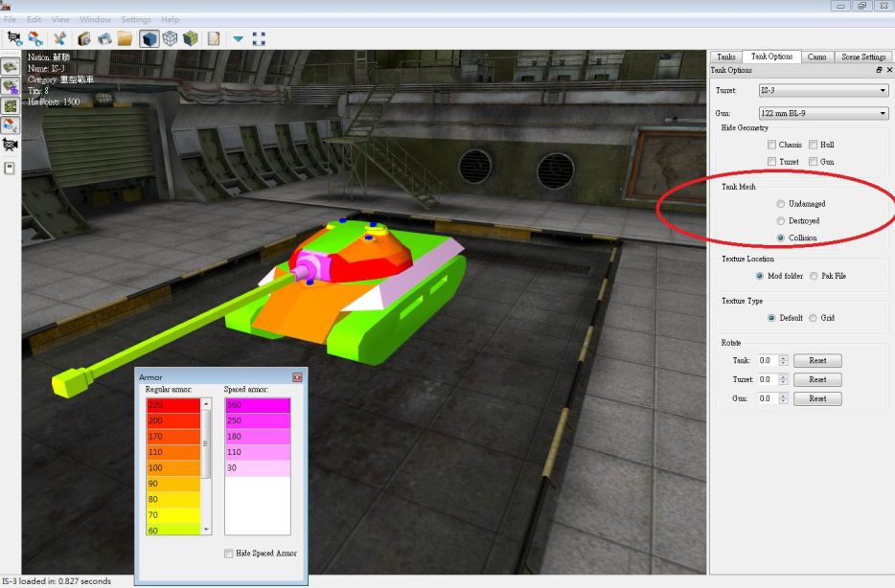This screenshot has width=895, height=588.
Task: Click the magenta 360 spaced armor swatch
Action: pyautogui.click(x=255, y=404)
